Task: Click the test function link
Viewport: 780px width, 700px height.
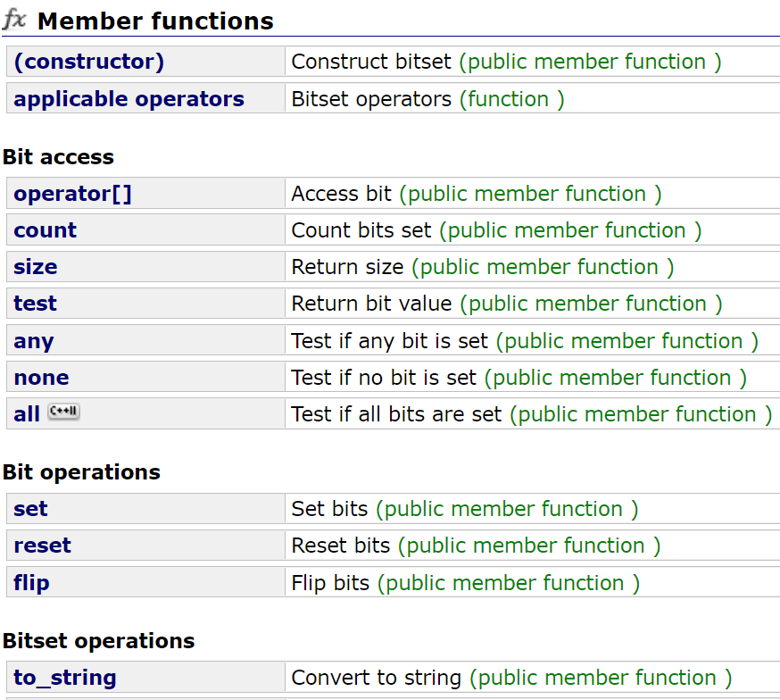Action: pyautogui.click(x=36, y=304)
